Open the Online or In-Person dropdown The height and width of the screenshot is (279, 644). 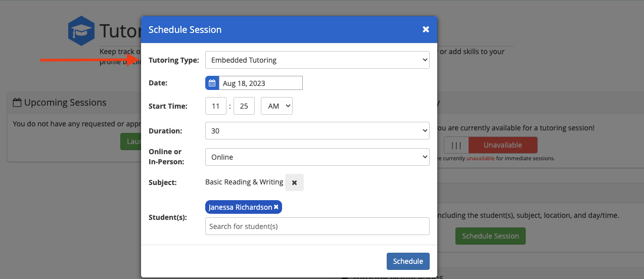pos(317,157)
